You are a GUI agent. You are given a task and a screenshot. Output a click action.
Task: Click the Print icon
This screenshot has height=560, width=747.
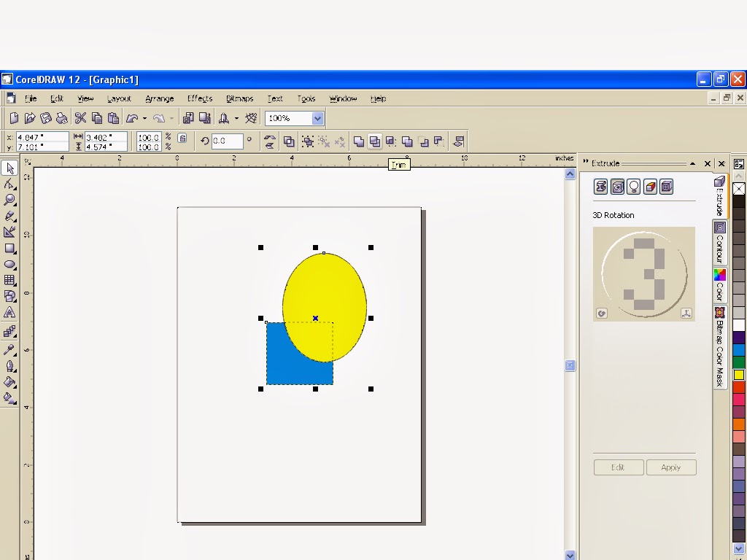(61, 118)
